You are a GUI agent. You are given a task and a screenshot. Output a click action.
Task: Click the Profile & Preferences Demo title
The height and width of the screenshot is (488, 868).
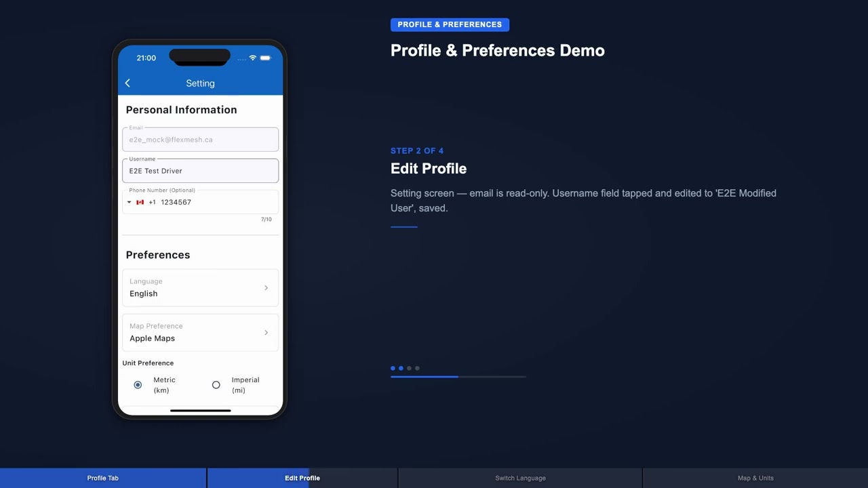(x=497, y=50)
